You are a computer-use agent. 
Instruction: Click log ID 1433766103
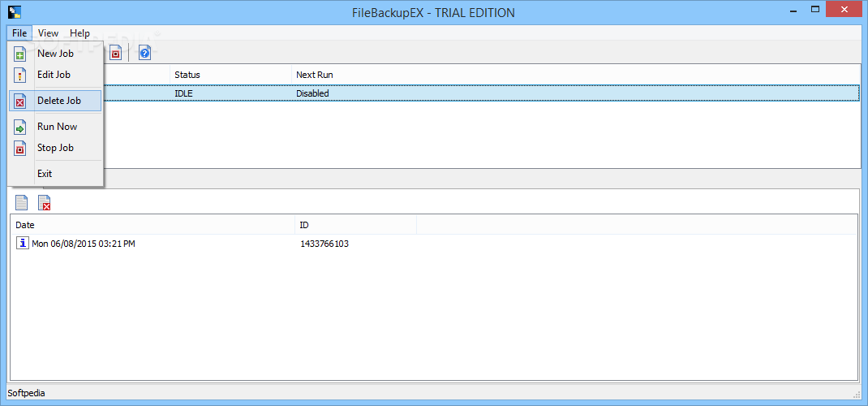pyautogui.click(x=324, y=243)
